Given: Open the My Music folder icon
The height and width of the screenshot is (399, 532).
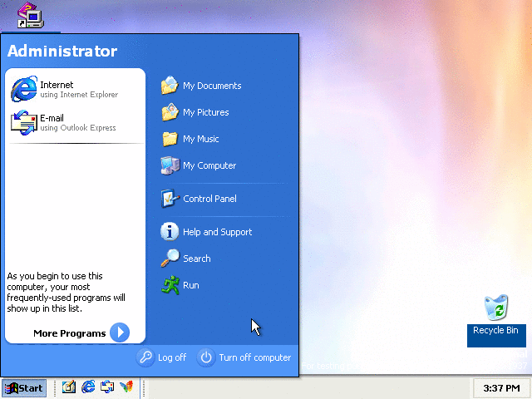Looking at the screenshot, I should point(170,139).
